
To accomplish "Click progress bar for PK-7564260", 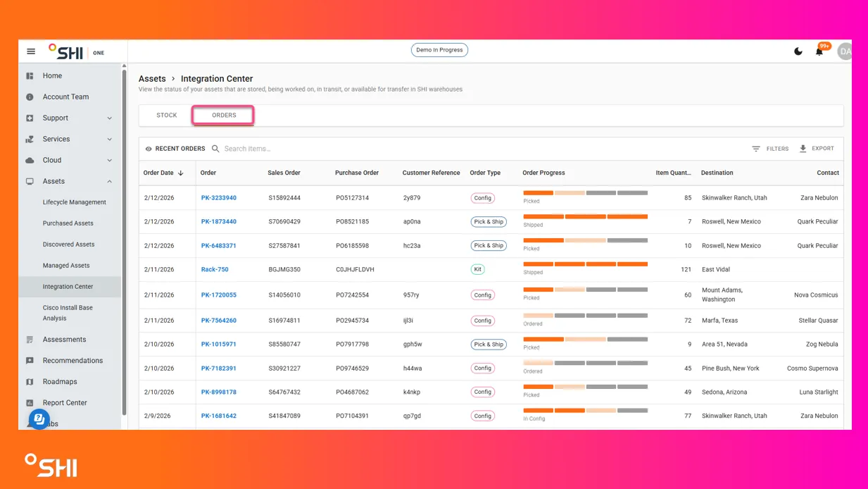I will pos(585,316).
